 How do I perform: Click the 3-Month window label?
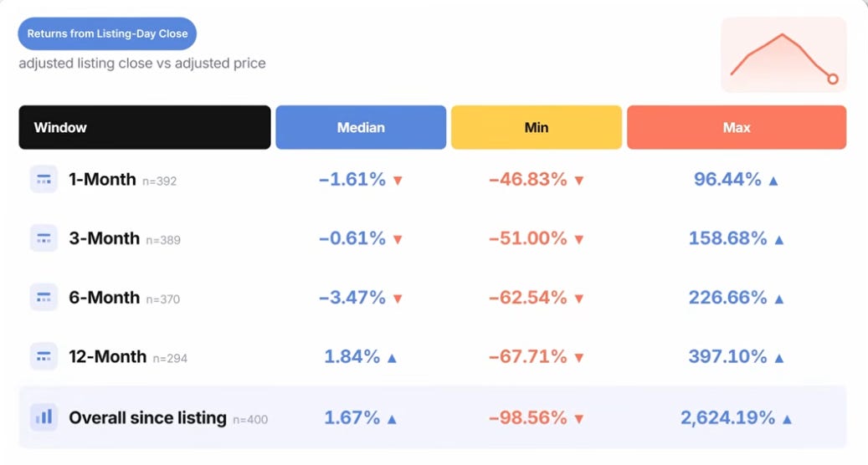(x=104, y=238)
